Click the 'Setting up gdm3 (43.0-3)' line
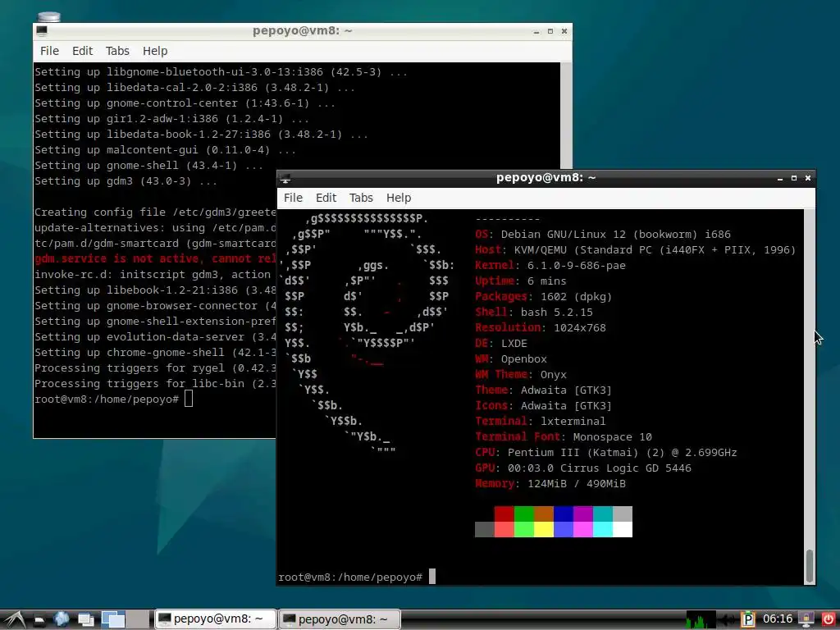Image resolution: width=840 pixels, height=630 pixels. pyautogui.click(x=126, y=181)
